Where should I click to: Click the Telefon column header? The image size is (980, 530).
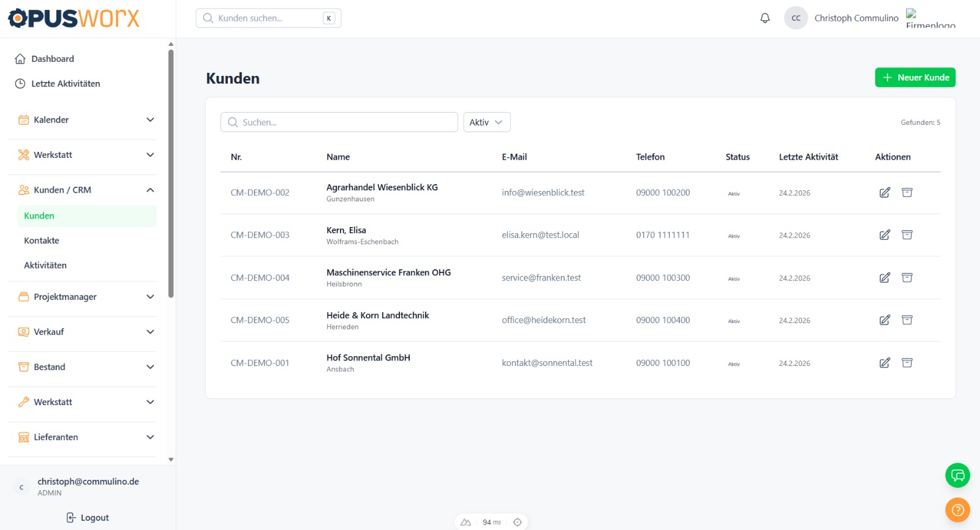pos(650,157)
